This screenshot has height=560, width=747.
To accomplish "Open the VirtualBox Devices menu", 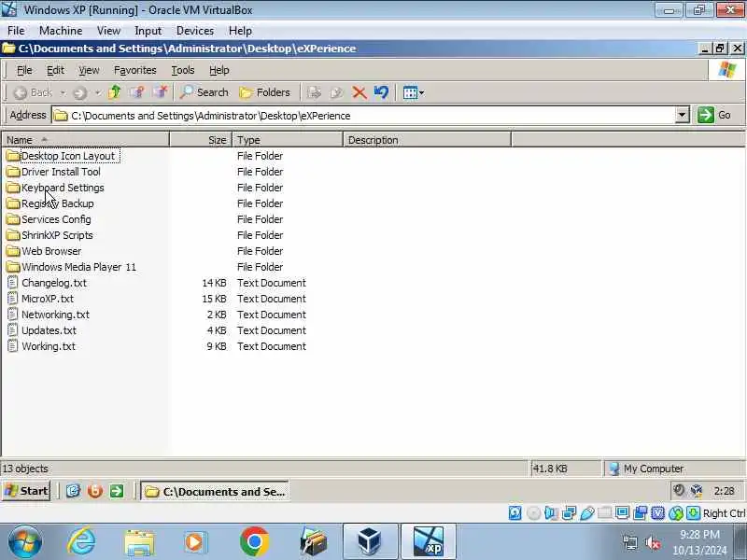I will 195,31.
